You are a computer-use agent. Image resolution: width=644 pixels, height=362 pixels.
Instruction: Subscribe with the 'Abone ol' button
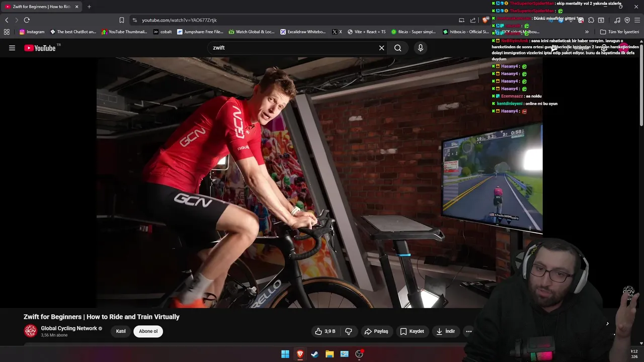[x=148, y=331]
